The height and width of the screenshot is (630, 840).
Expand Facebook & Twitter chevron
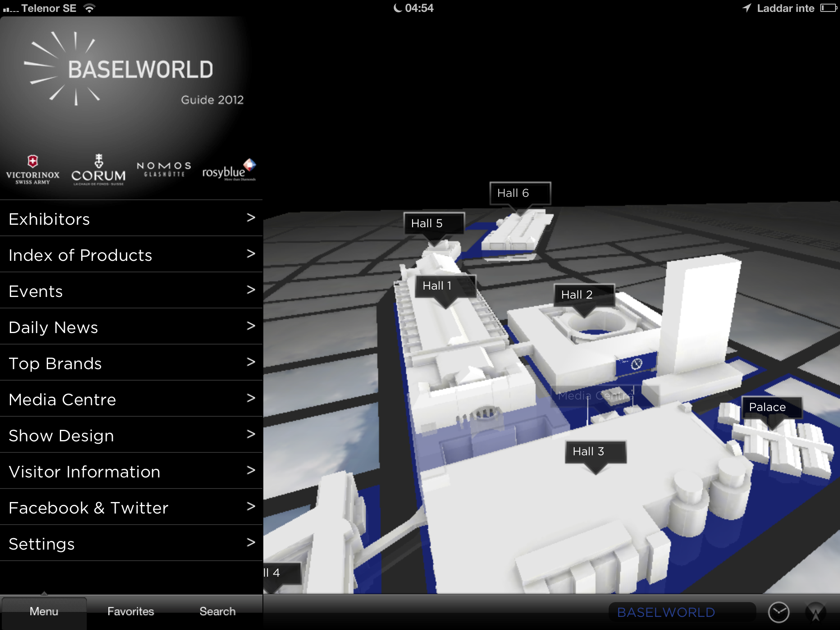251,506
